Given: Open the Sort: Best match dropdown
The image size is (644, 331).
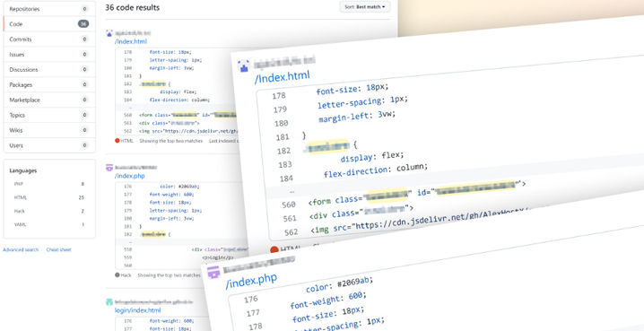Looking at the screenshot, I should 365,7.
